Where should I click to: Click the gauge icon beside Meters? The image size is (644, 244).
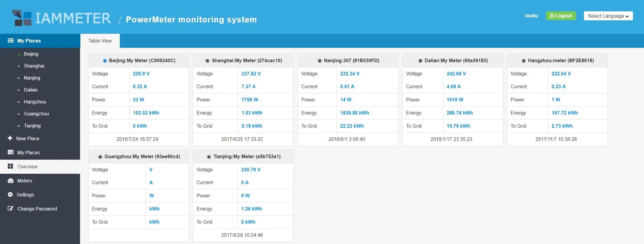pyautogui.click(x=11, y=181)
